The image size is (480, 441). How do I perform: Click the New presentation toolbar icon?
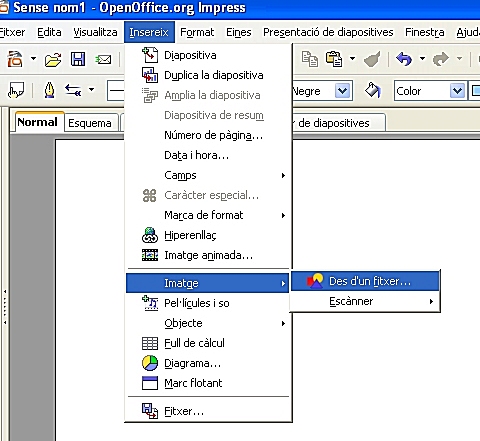(15, 59)
